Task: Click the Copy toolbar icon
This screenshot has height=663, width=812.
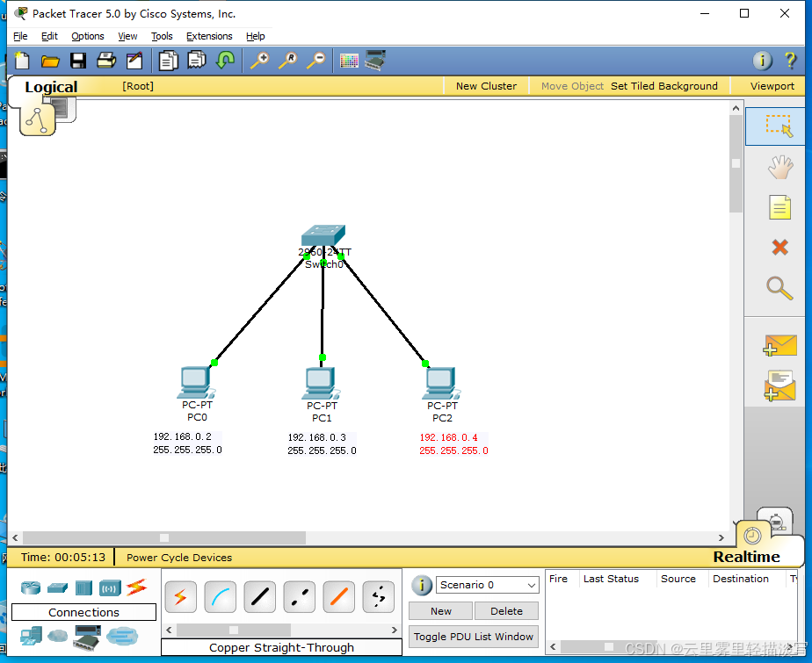Action: 169,61
